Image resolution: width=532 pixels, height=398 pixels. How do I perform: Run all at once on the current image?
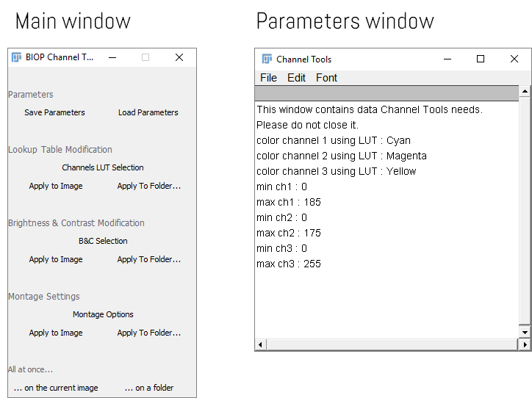click(x=56, y=388)
